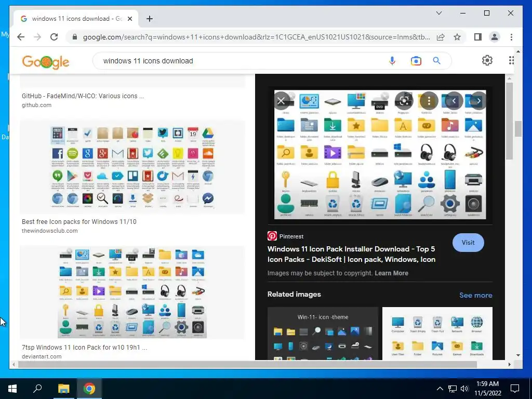The width and height of the screenshot is (532, 399).
Task: Open Chrome three-dot menu
Action: coord(511,37)
